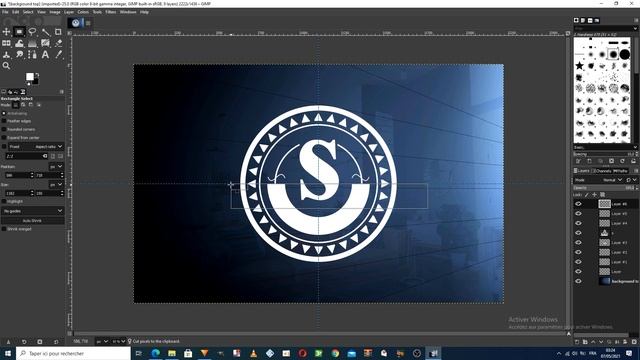
Task: Select the Clone stamp tool
Action: pos(6,54)
